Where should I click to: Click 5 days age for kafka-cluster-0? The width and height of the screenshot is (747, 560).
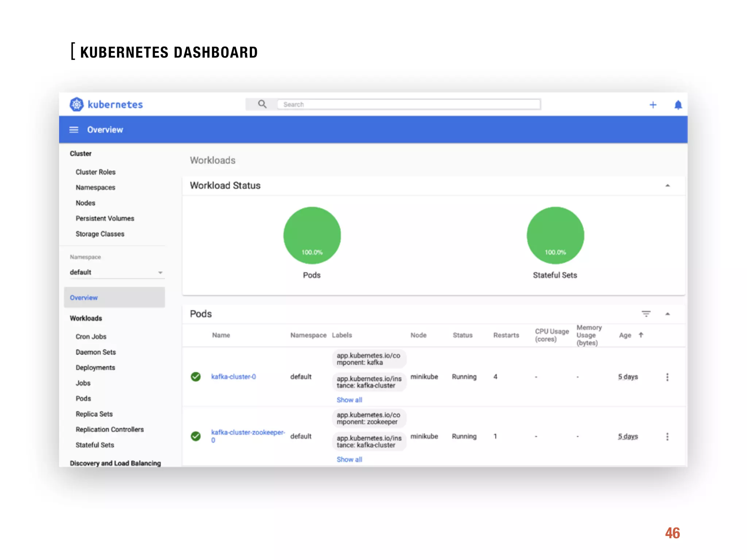click(628, 377)
